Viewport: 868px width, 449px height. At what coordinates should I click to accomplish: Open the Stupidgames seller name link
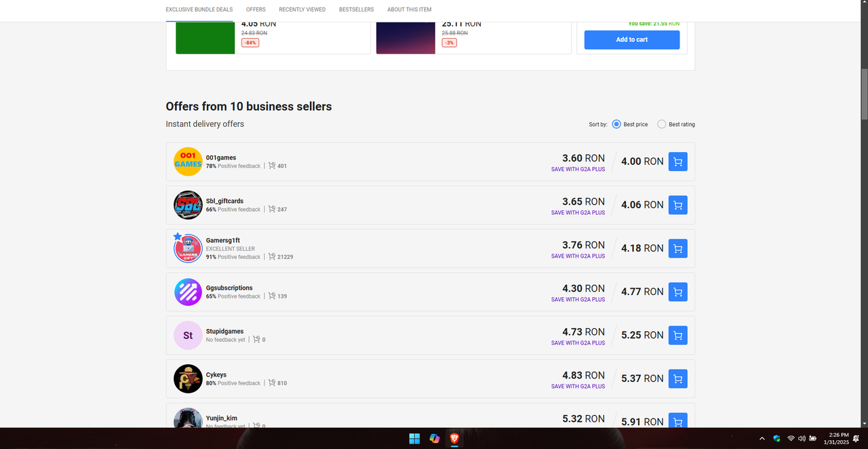tap(225, 332)
